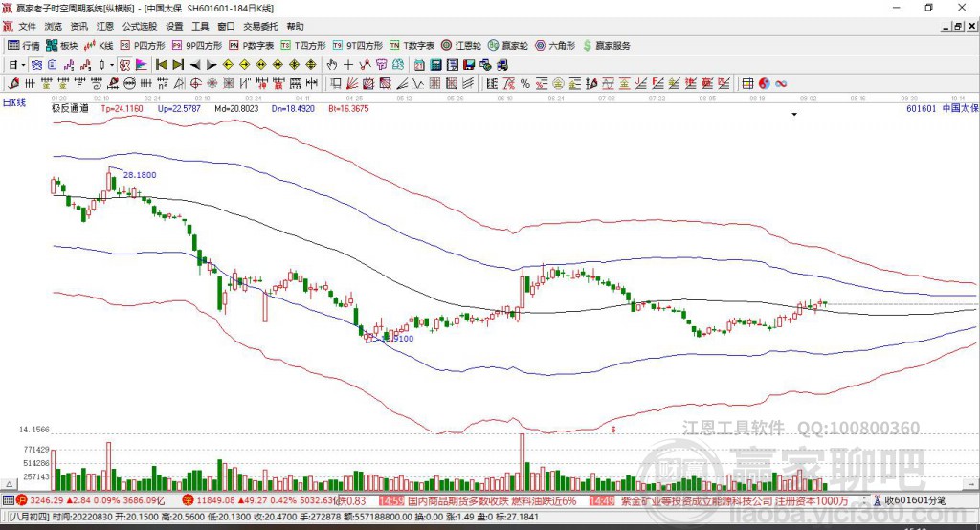Click the 11849.08 Shenzhen index status
Image resolution: width=980 pixels, height=530 pixels.
tap(215, 500)
